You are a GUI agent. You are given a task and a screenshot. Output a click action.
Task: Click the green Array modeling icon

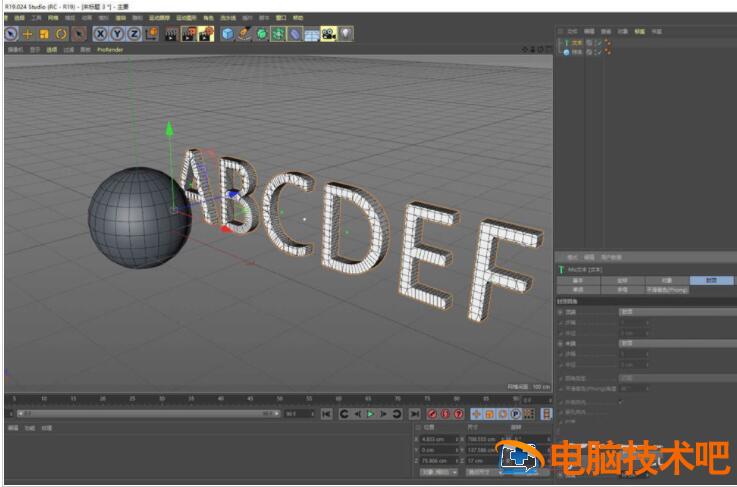[278, 34]
